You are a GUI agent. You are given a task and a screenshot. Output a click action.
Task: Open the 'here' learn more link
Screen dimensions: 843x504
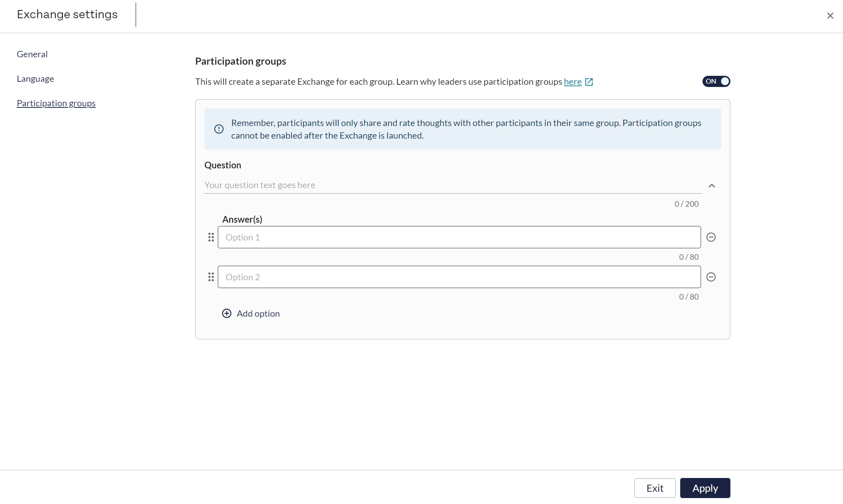tap(572, 82)
